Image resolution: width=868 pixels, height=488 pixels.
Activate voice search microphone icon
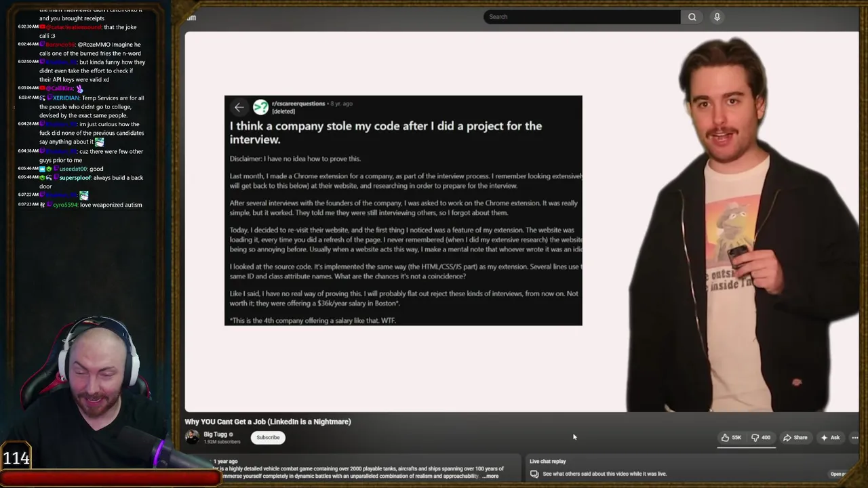[x=717, y=17]
